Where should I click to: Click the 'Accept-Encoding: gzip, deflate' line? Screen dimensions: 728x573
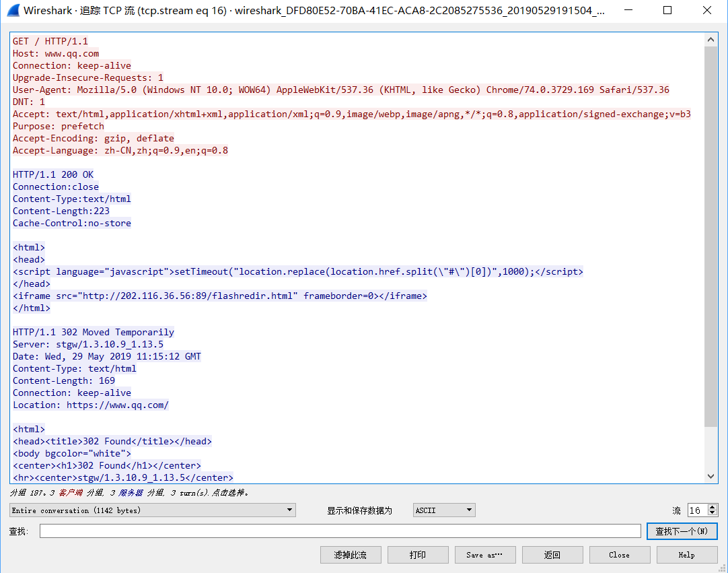click(x=94, y=138)
